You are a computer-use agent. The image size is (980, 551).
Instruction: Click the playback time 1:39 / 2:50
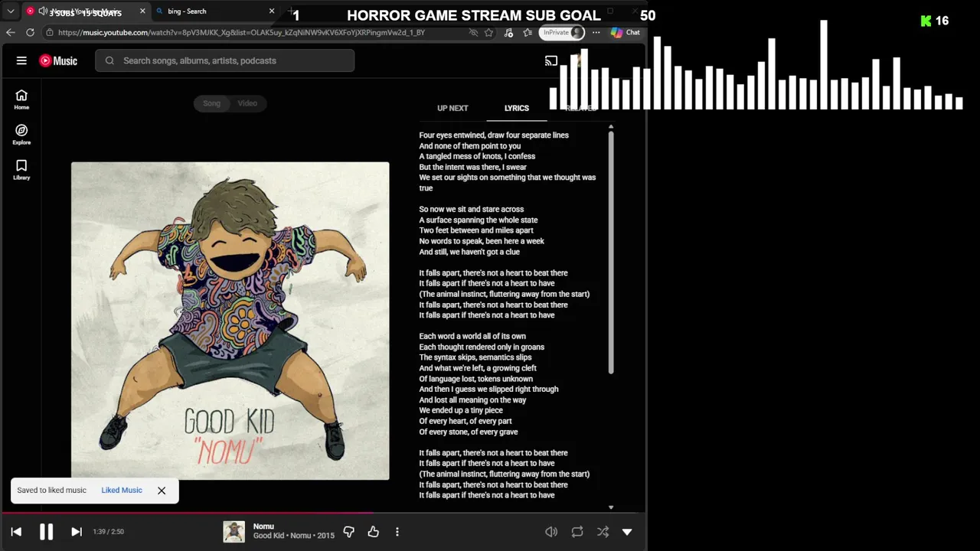[x=108, y=532]
